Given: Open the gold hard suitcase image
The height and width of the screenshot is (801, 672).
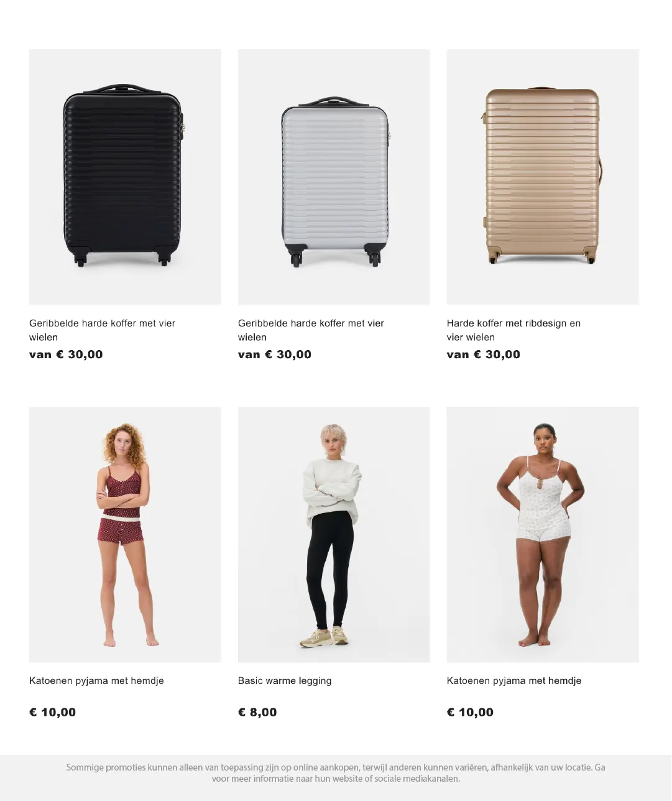Looking at the screenshot, I should point(543,177).
